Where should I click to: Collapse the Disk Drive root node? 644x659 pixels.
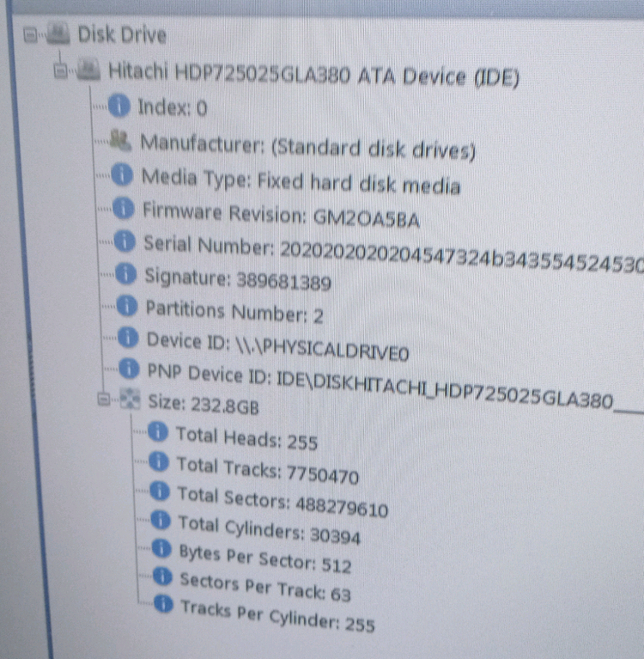click(32, 35)
